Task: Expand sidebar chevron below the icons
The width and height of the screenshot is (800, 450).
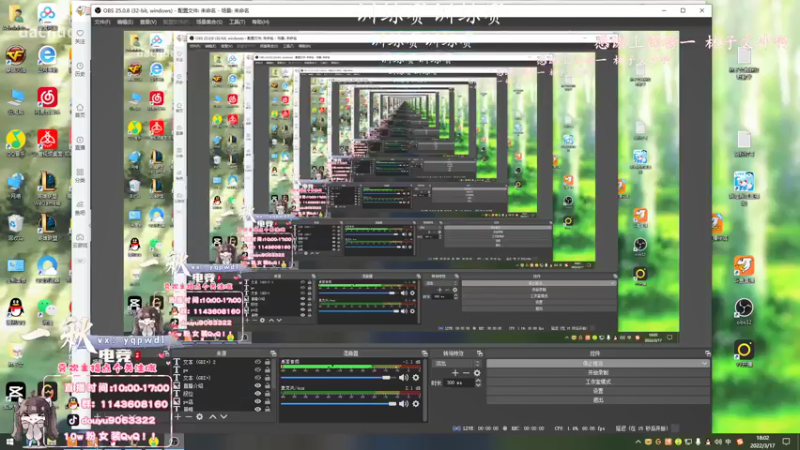Action: (x=80, y=261)
